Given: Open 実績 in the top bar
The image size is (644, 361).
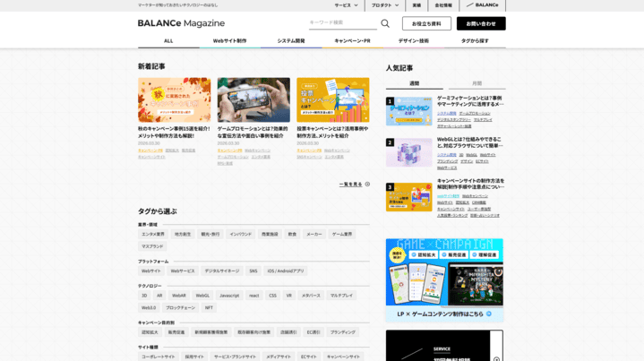Looking at the screenshot, I should coord(416,5).
